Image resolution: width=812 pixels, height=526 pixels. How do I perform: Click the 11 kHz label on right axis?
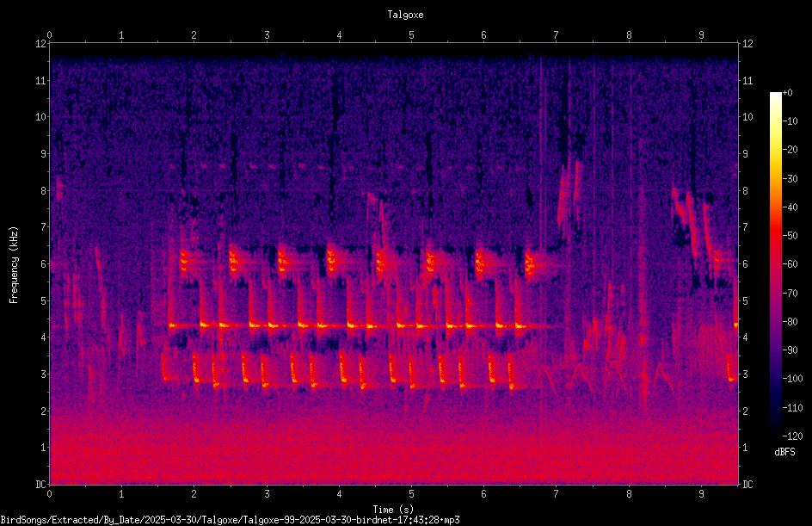pos(747,80)
